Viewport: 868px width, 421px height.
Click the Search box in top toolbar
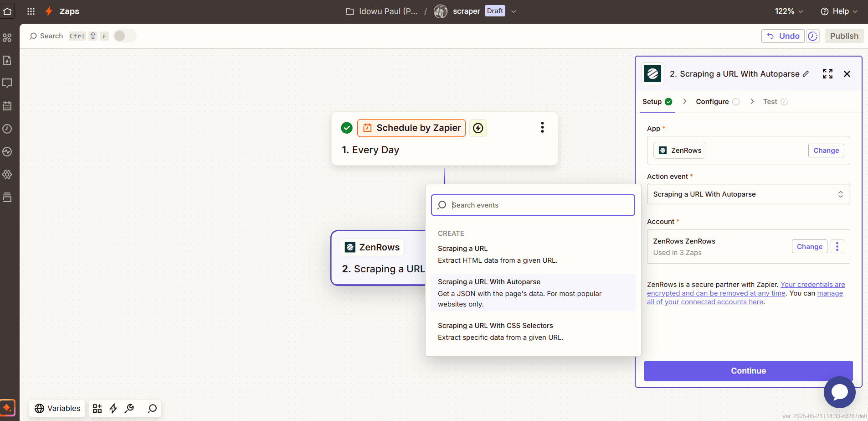tap(46, 36)
